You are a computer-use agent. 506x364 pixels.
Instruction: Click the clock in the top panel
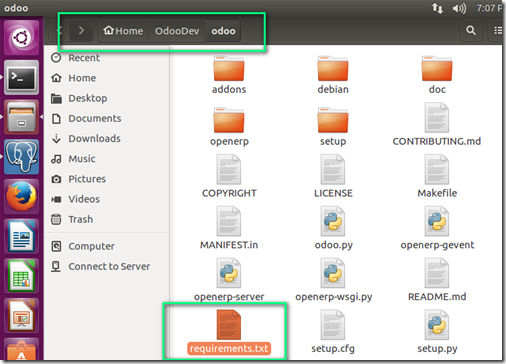coord(489,8)
